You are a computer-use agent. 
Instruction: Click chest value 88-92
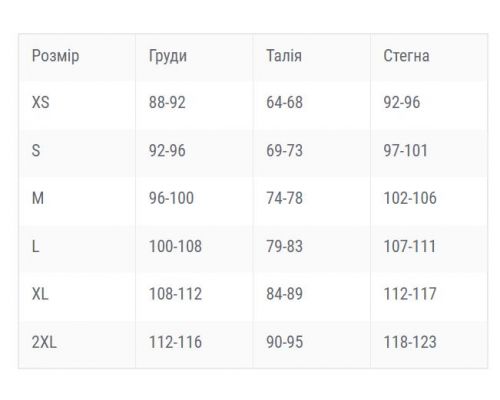(167, 102)
